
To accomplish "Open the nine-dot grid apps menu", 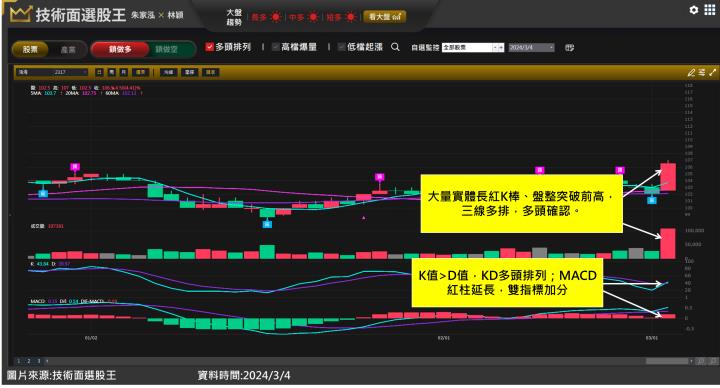I will point(709,10).
